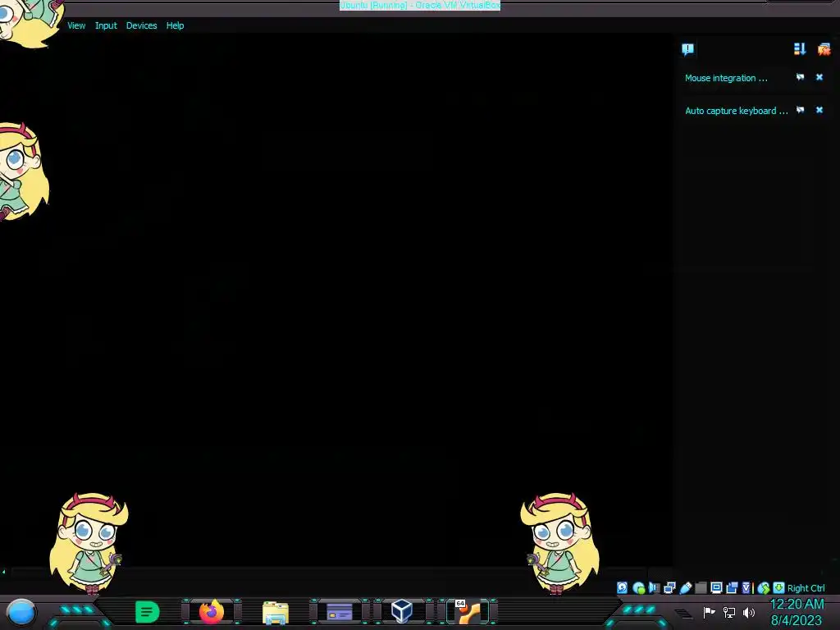This screenshot has width=840, height=630.
Task: Open VirtualBox Manager from the taskbar
Action: (402, 611)
